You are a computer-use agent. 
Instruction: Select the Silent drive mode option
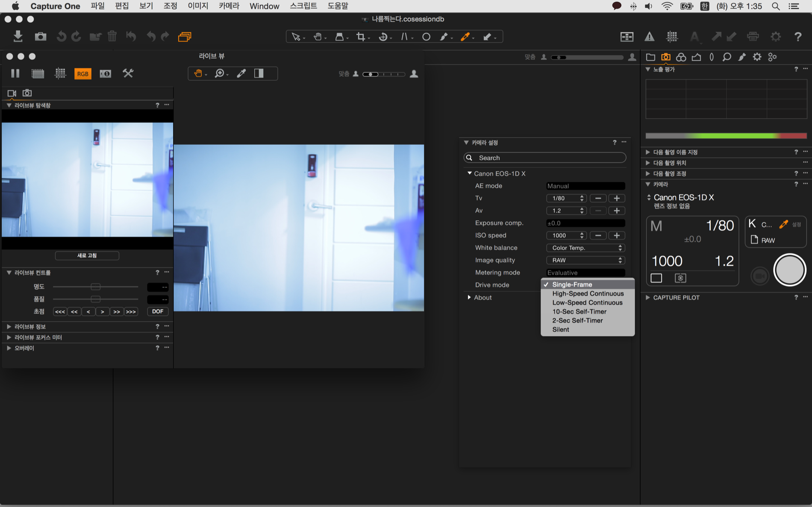point(560,329)
